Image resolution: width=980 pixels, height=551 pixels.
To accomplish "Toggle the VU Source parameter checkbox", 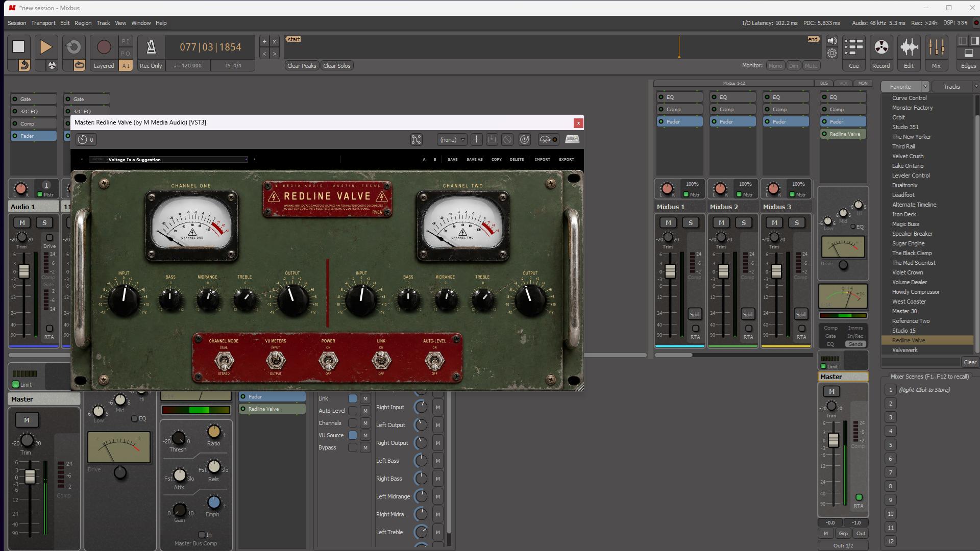I will [x=353, y=435].
